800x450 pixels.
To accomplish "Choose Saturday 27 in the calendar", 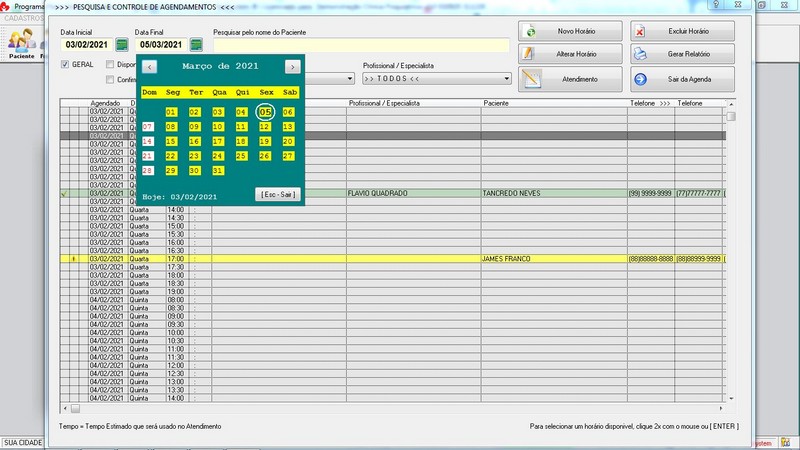I will point(288,156).
